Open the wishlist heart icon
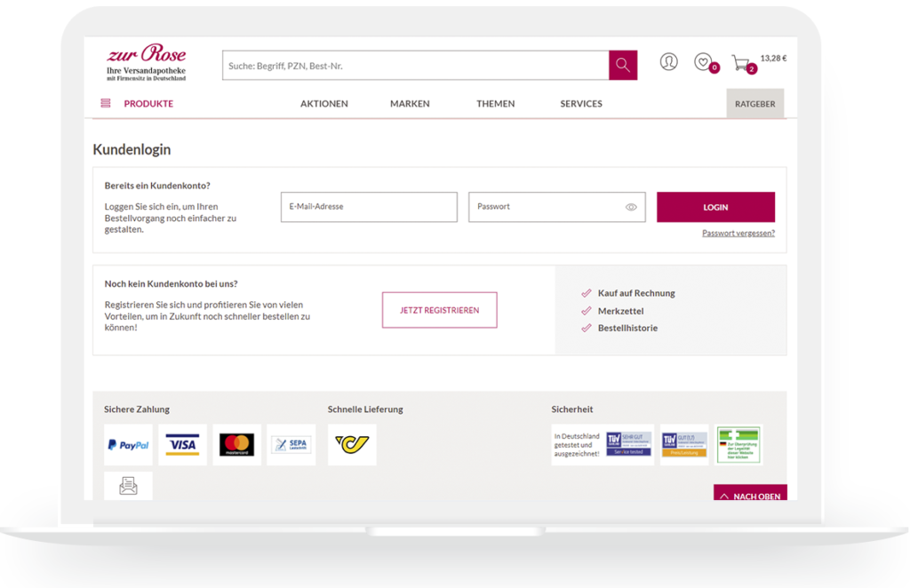The height and width of the screenshot is (588, 910). (704, 61)
